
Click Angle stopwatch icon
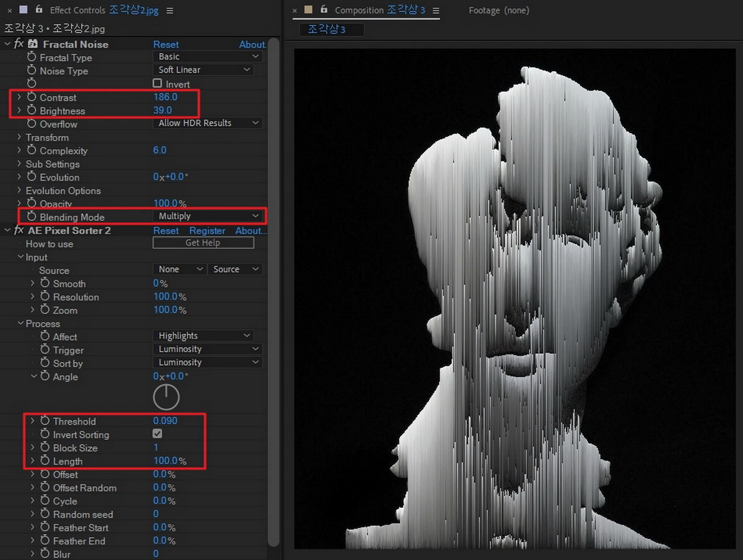click(45, 377)
